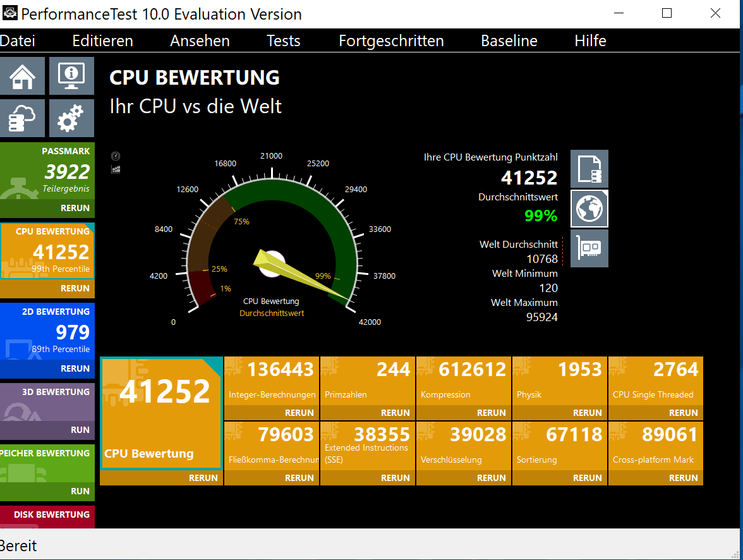Click the hardware card icon
Viewport: 743px width, 560px height.
[x=589, y=248]
